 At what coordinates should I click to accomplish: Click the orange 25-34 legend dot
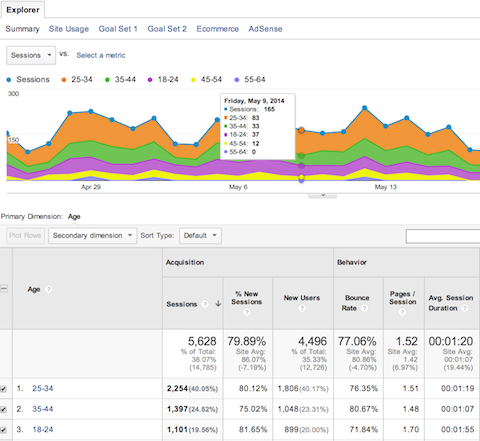click(x=64, y=80)
